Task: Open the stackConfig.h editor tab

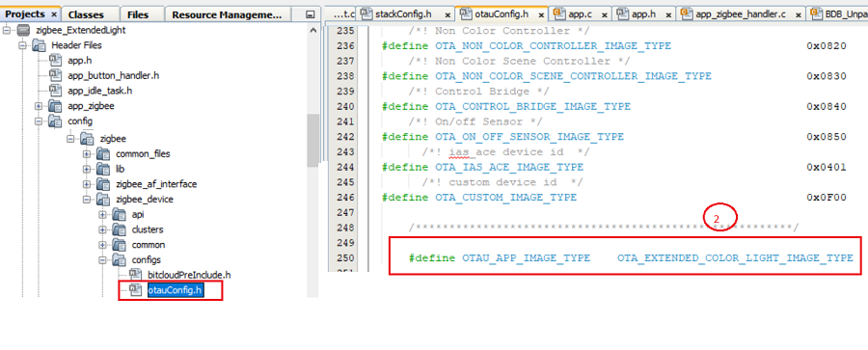Action: 402,13
